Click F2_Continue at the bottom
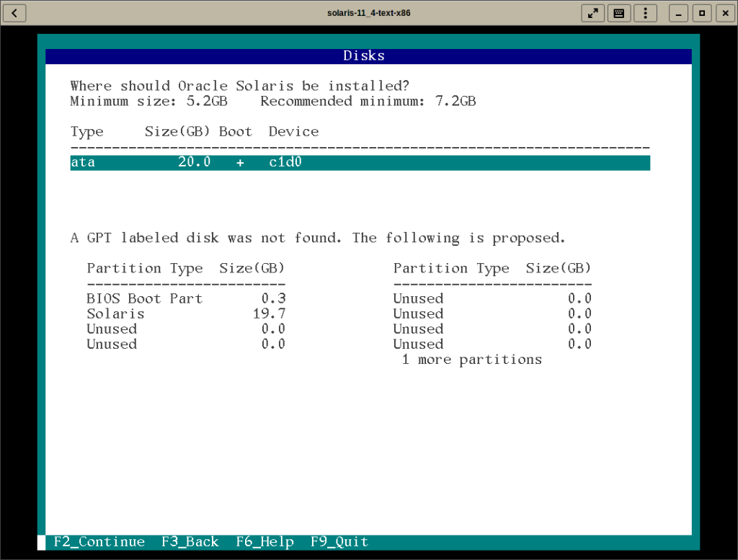 (99, 542)
